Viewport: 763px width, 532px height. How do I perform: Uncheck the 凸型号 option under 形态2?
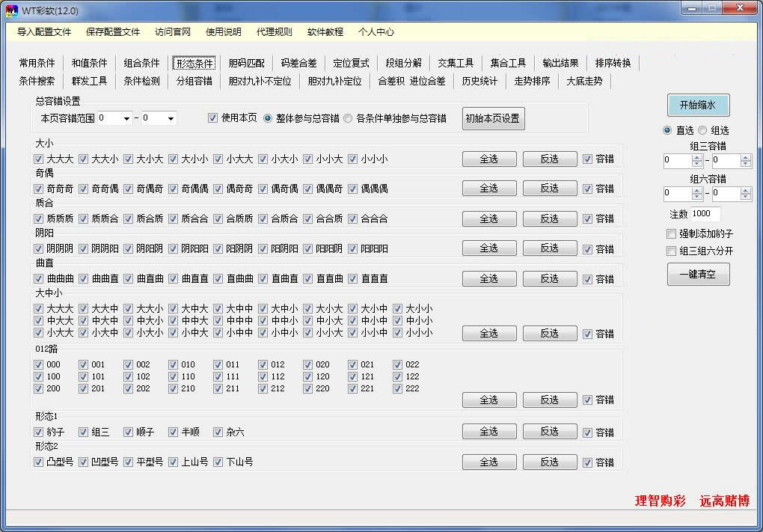(38, 462)
